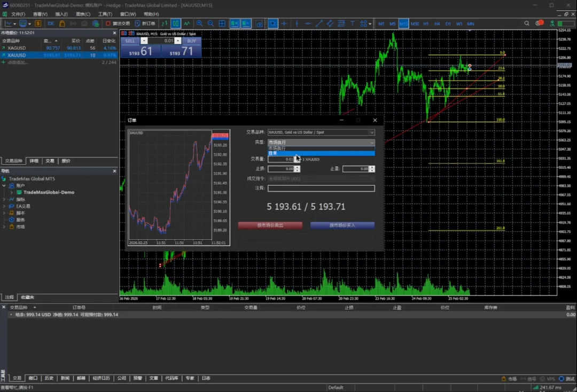Screen dimensions: 577x392
Task: Select the crosshair cursor tool
Action: click(284, 23)
